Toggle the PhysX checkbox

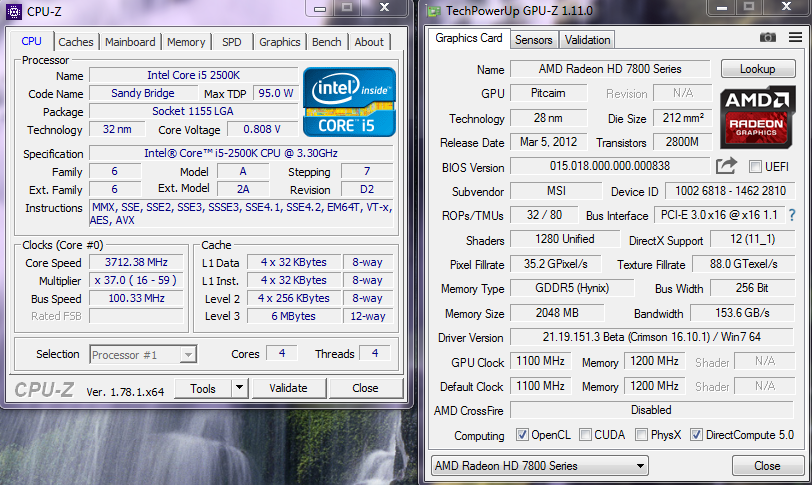[641, 435]
